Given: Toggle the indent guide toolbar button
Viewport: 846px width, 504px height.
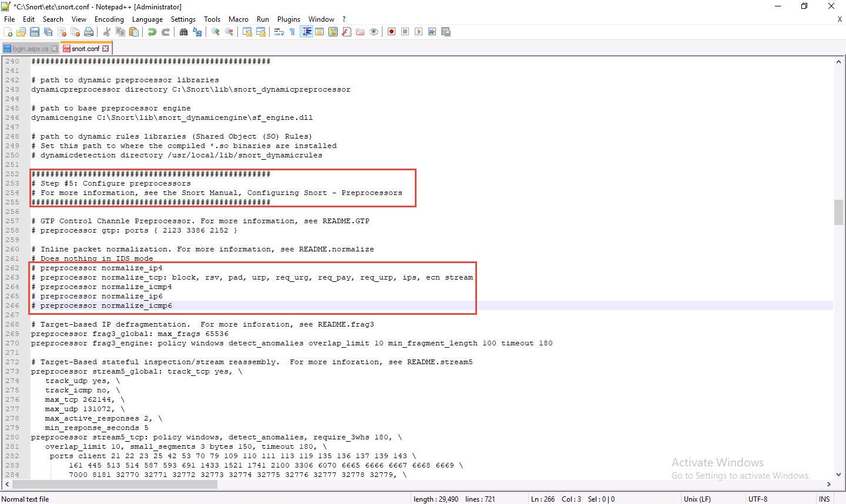Looking at the screenshot, I should [x=306, y=32].
